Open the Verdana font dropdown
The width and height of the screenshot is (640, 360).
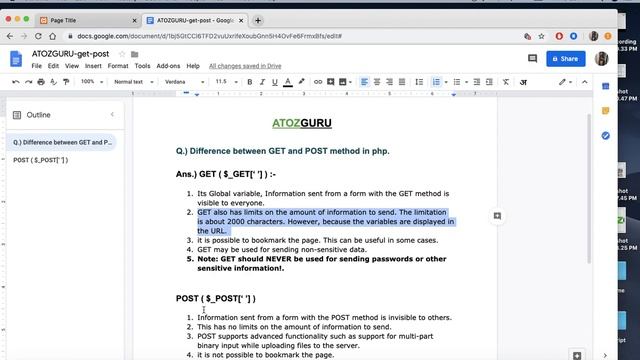coord(184,82)
